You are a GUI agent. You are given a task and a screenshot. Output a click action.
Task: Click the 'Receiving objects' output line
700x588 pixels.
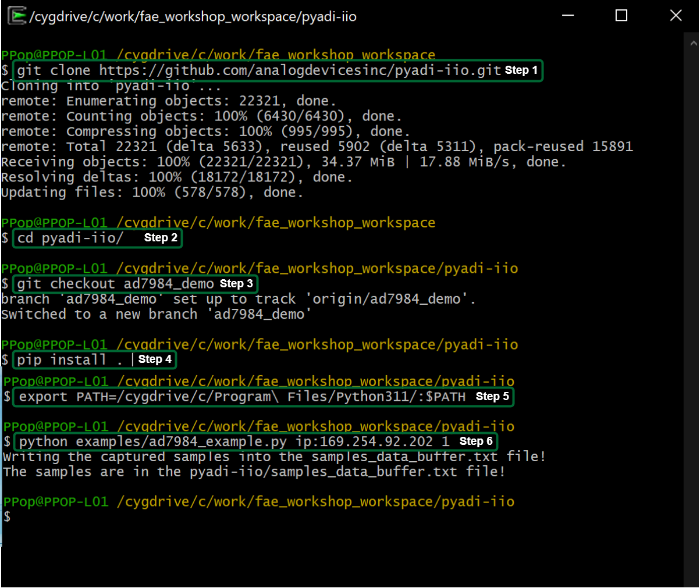pos(283,162)
